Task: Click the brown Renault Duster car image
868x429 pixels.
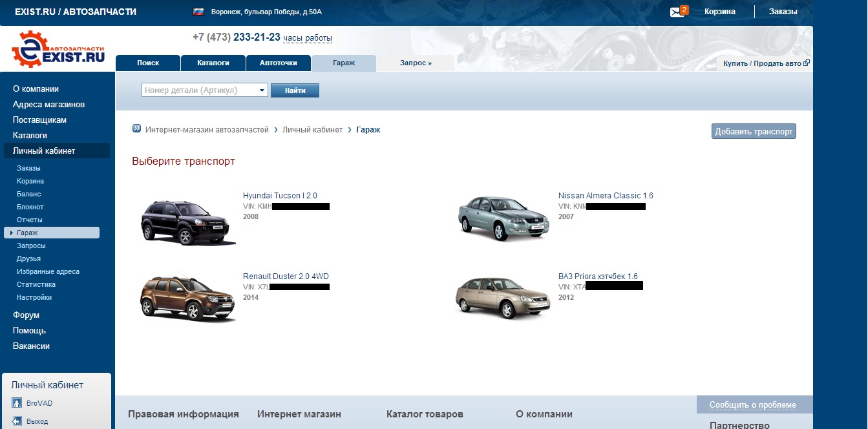Action: [187, 299]
